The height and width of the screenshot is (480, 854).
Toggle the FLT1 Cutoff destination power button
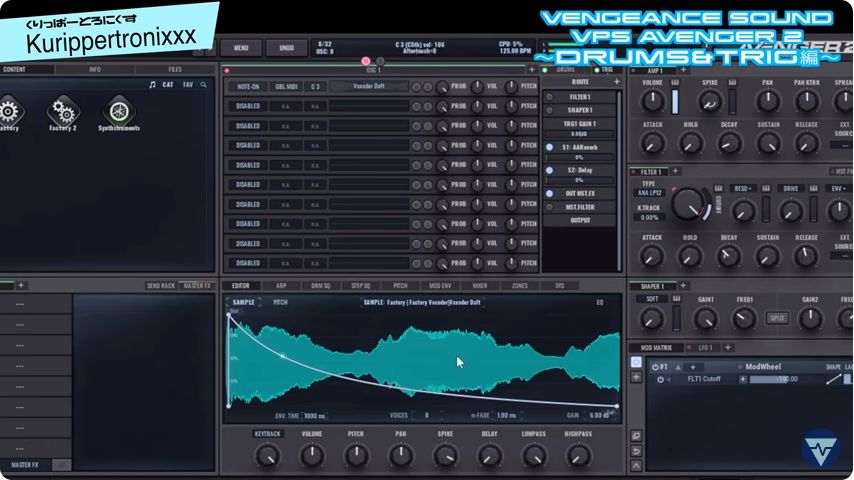(x=660, y=380)
